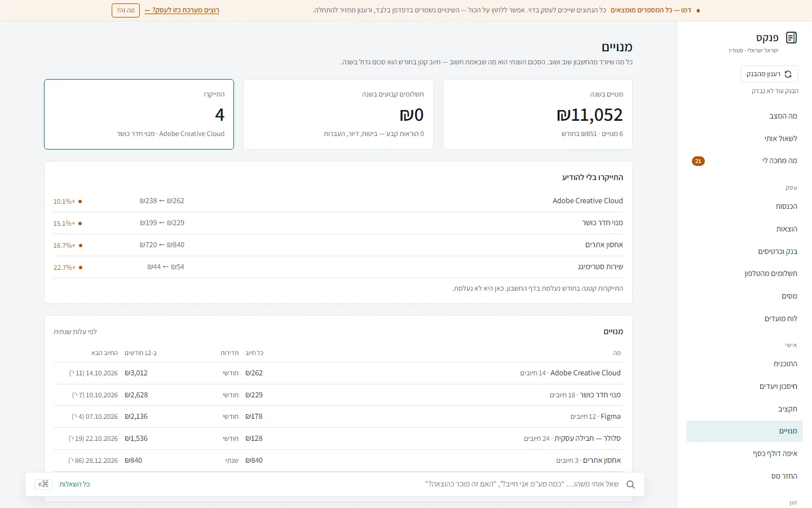Click מנוי חדר כושר price-increase row
The image size is (812, 508).
[338, 223]
